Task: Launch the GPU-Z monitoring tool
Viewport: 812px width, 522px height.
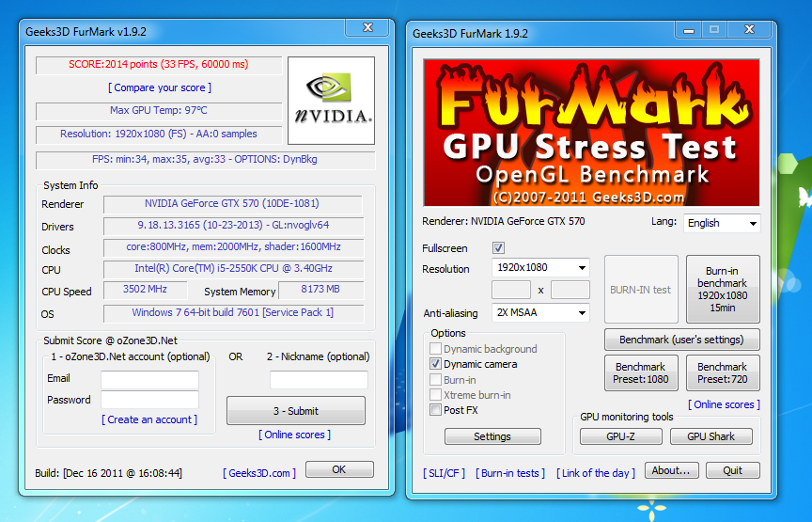Action: (620, 436)
